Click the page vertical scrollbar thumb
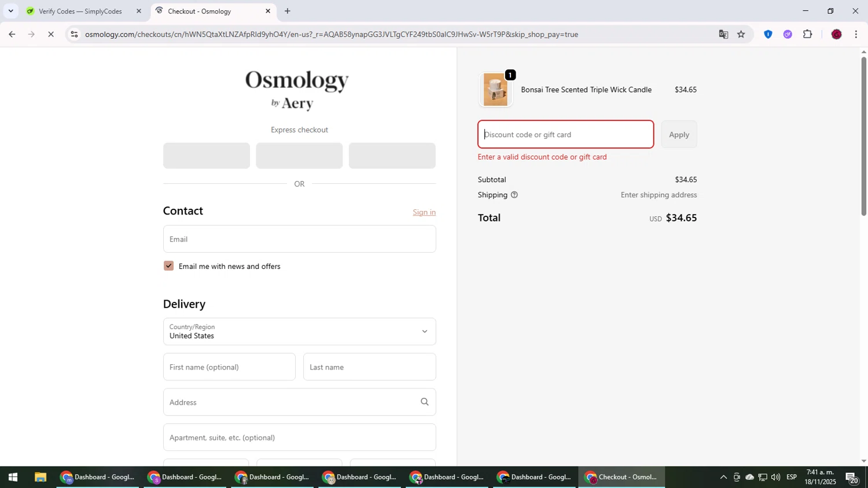This screenshot has width=868, height=488. click(863, 136)
